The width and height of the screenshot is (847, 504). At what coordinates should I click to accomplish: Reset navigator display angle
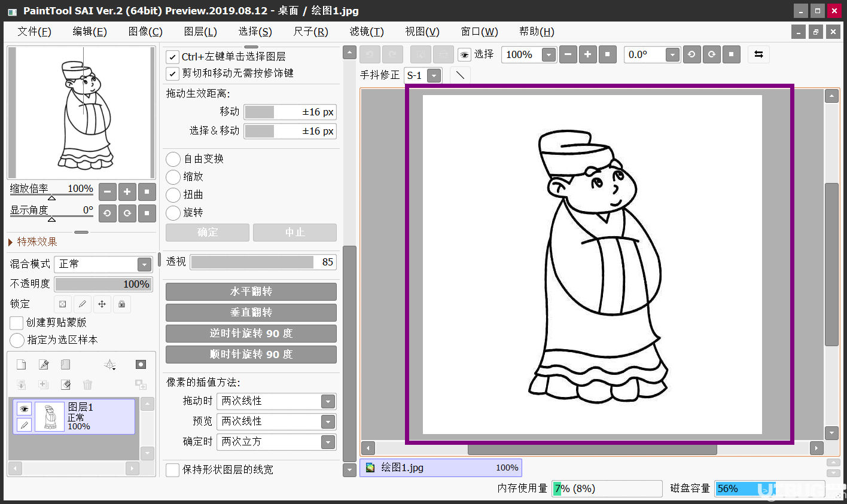[147, 213]
